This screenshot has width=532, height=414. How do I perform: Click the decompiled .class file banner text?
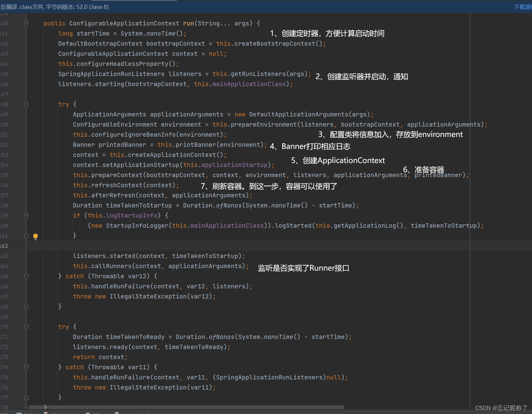(55, 7)
